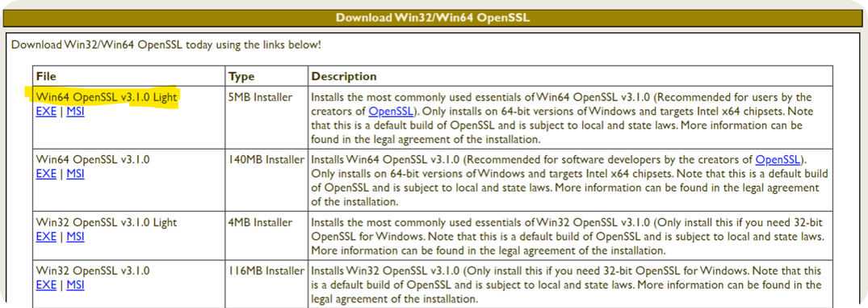
Task: Download MSI for 140MB Win64 OpenSSL v3.1.0
Action: [x=75, y=174]
